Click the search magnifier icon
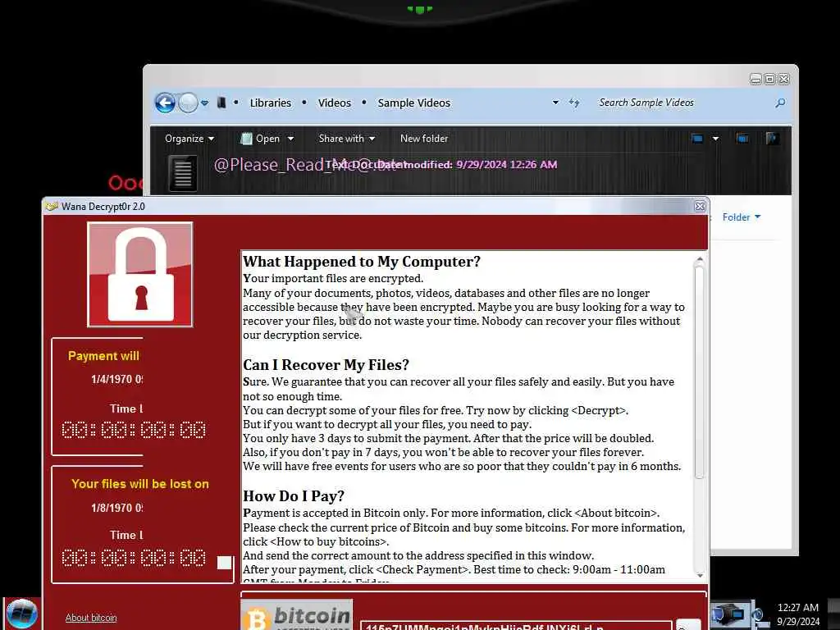 point(780,103)
